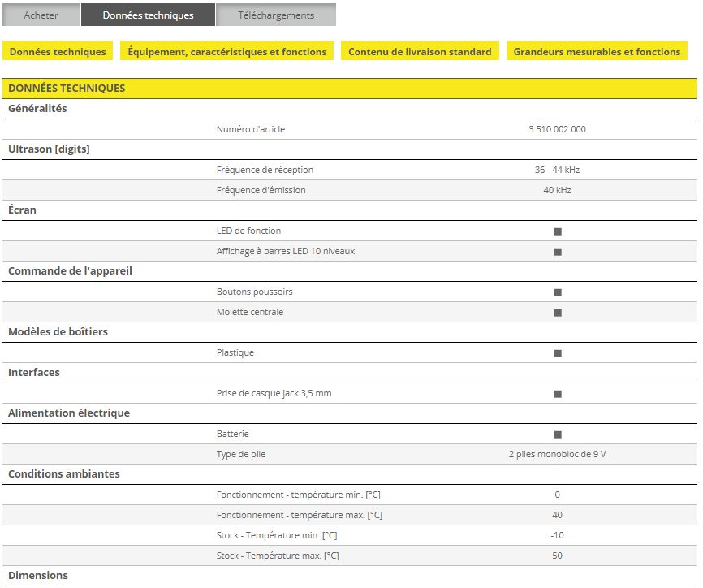Click the square marker for LED de fonction
Screen dimensions: 703x588
[557, 231]
